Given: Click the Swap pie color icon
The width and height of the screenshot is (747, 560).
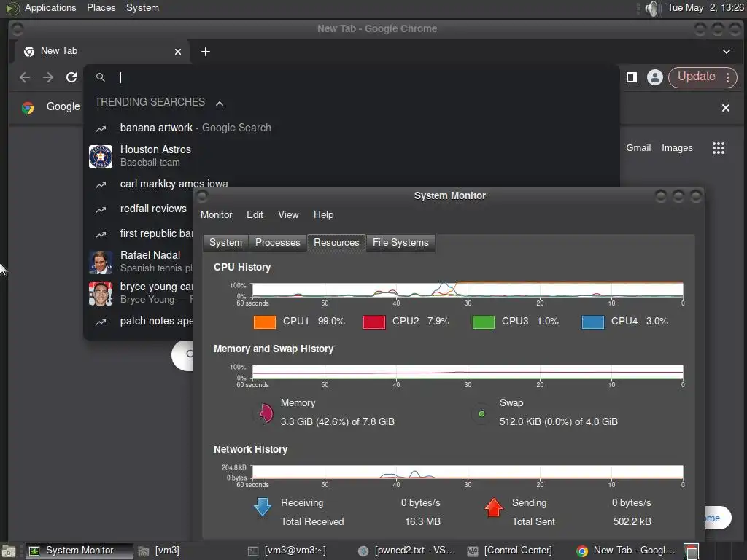Looking at the screenshot, I should [481, 413].
